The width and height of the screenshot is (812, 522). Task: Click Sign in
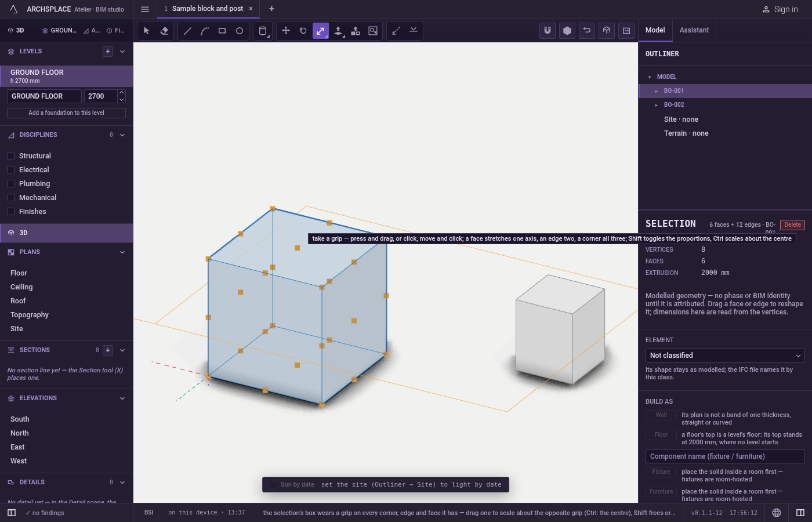(780, 9)
